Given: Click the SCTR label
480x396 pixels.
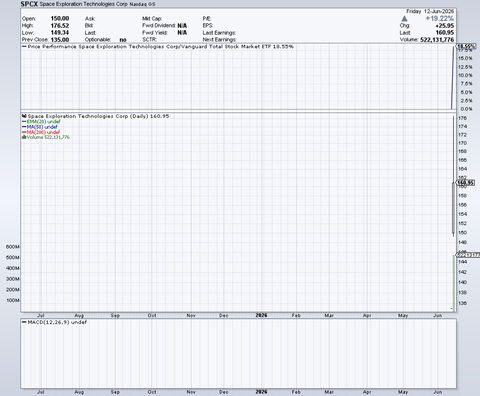Looking at the screenshot, I should [149, 40].
